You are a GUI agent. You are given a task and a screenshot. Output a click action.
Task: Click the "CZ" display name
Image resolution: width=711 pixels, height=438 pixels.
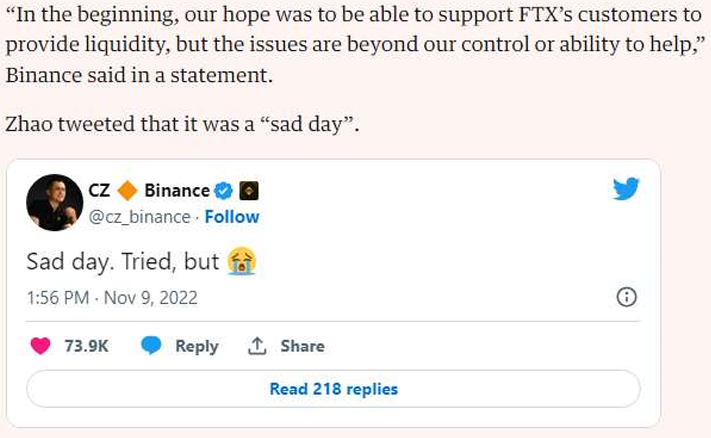(x=100, y=191)
